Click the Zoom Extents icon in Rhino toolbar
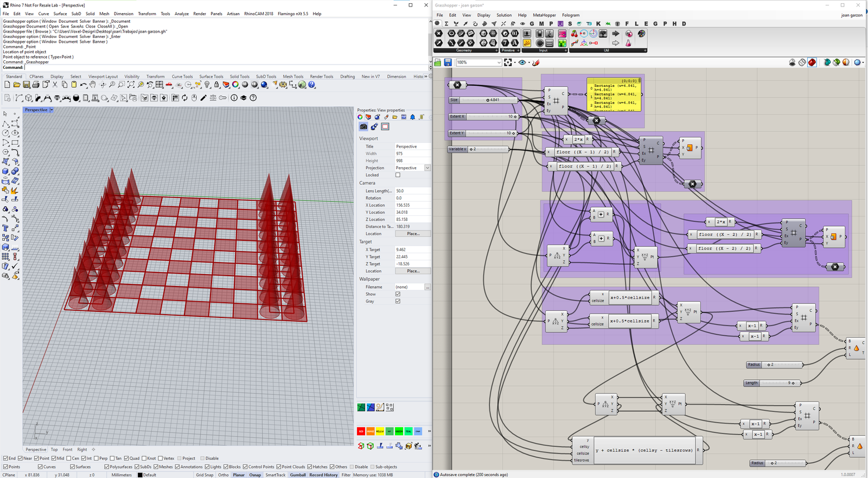The image size is (868, 478). pos(131,85)
